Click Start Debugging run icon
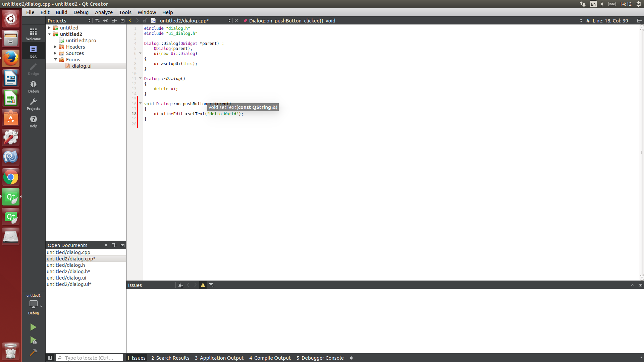 [33, 340]
